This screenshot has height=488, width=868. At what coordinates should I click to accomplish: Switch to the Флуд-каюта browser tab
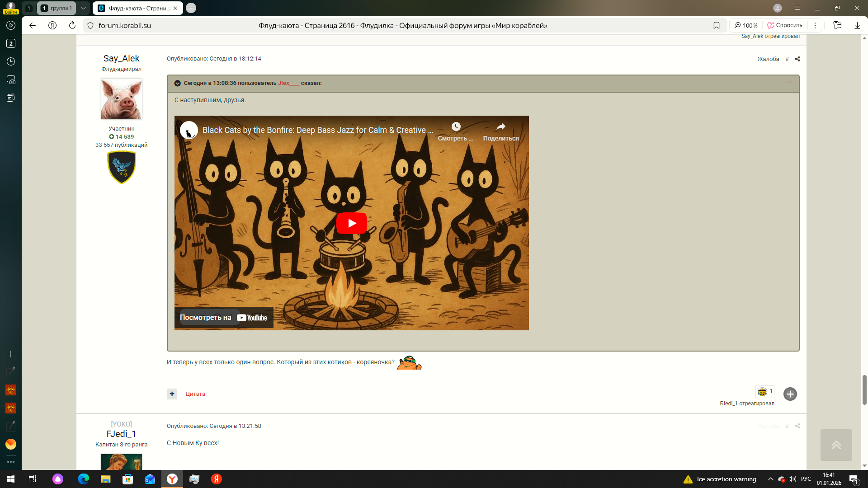point(136,8)
